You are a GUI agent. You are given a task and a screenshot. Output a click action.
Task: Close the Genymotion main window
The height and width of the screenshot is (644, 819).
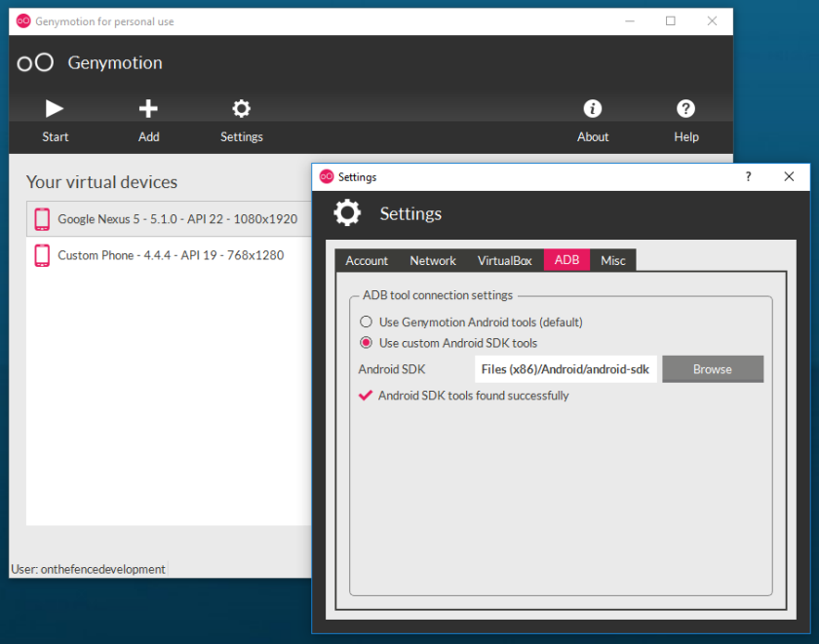(712, 20)
